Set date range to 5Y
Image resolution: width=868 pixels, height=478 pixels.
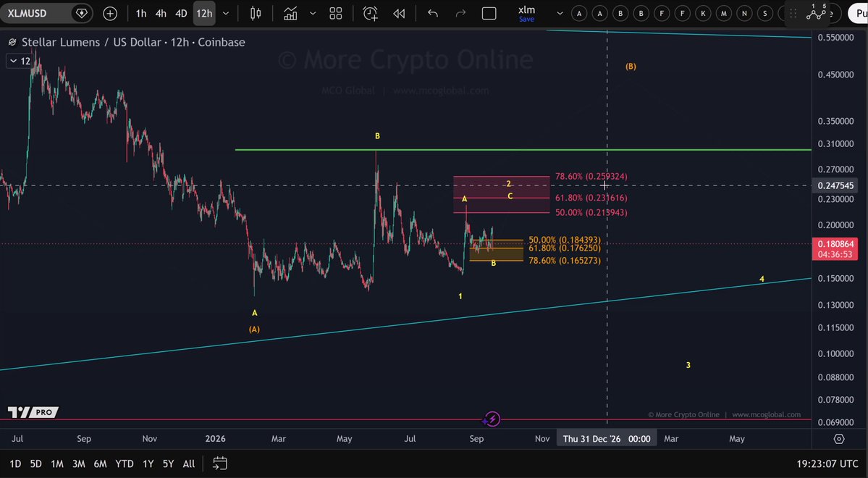[168, 464]
